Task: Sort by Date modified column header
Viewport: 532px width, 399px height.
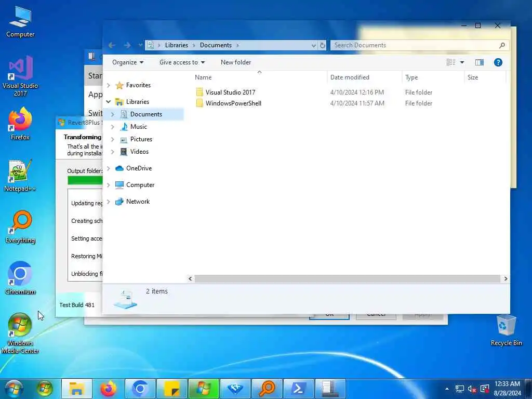Action: [x=365, y=77]
